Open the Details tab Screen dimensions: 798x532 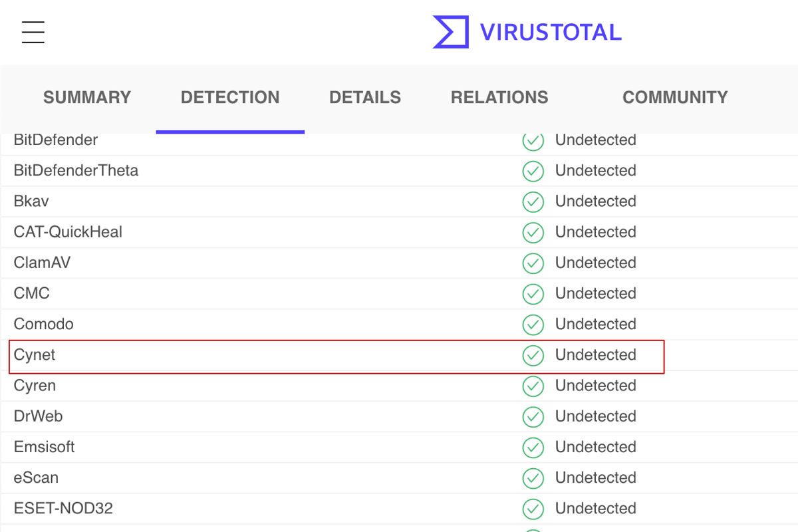[365, 98]
